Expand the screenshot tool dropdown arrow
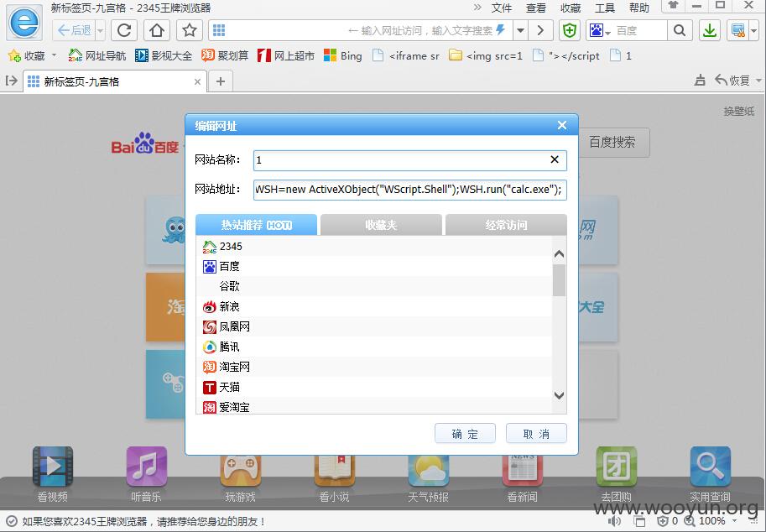The height and width of the screenshot is (532, 766). coord(753,31)
